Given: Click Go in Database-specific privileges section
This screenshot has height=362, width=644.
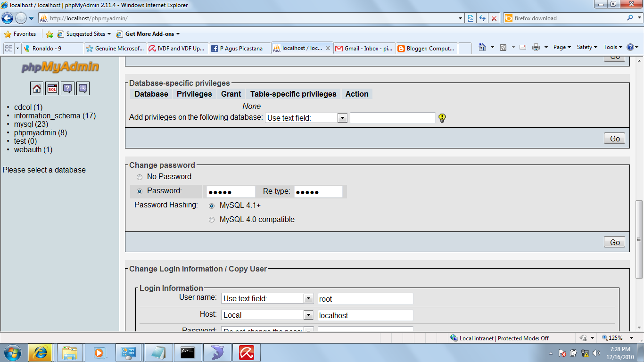Looking at the screenshot, I should point(615,139).
